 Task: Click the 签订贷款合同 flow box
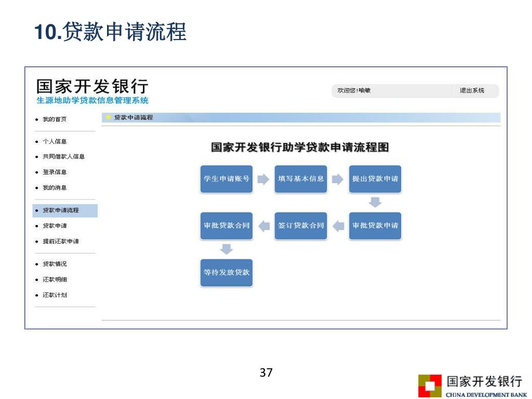pos(301,226)
